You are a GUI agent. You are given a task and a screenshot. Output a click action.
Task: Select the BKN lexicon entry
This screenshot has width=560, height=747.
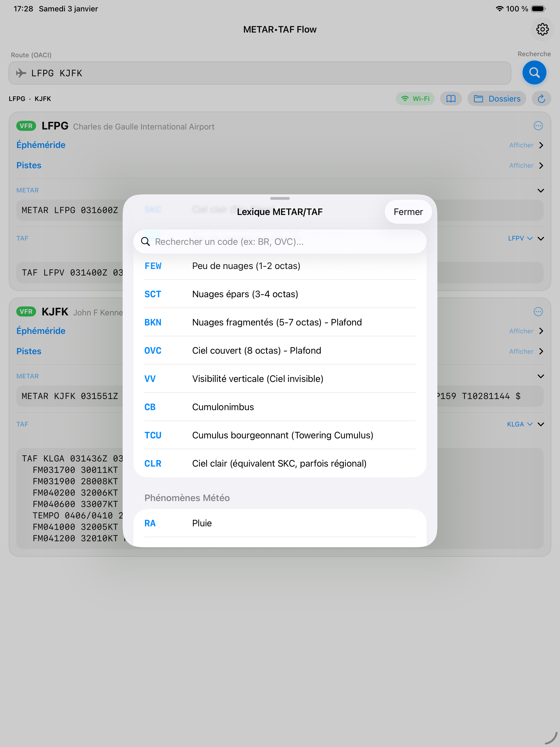pyautogui.click(x=280, y=322)
